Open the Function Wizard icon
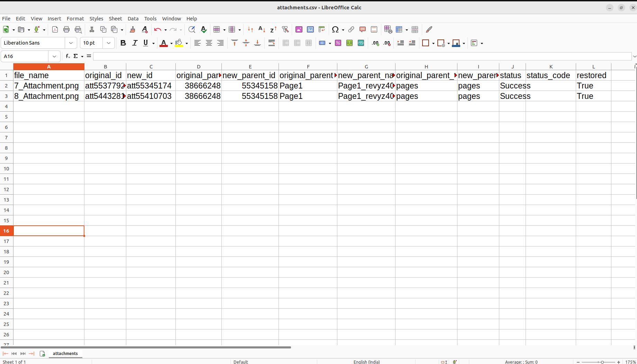This screenshot has width=637, height=364. click(68, 56)
